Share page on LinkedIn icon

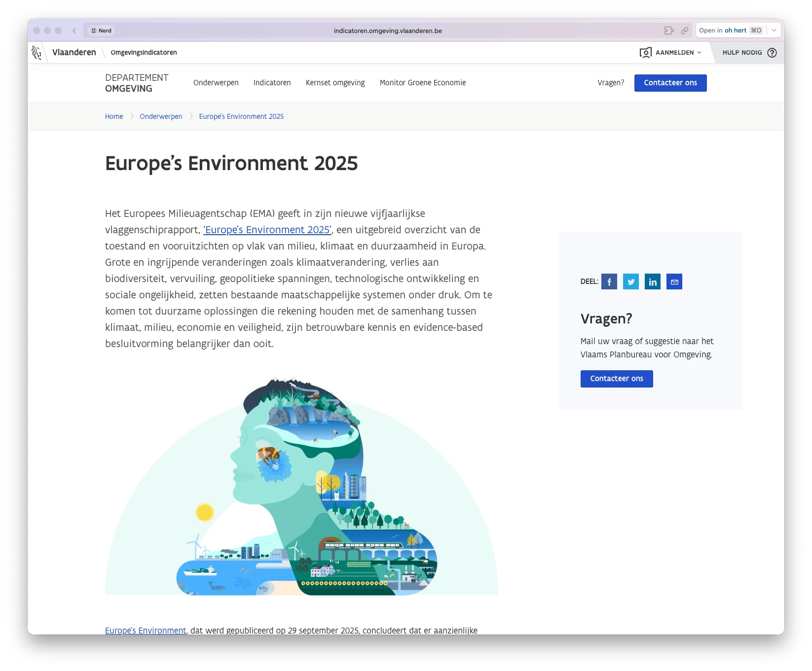point(652,282)
